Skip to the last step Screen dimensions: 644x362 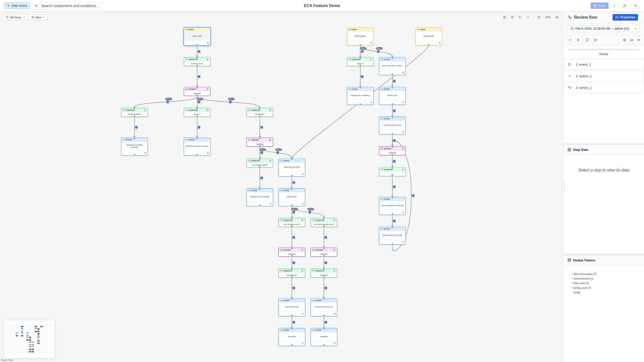(595, 40)
